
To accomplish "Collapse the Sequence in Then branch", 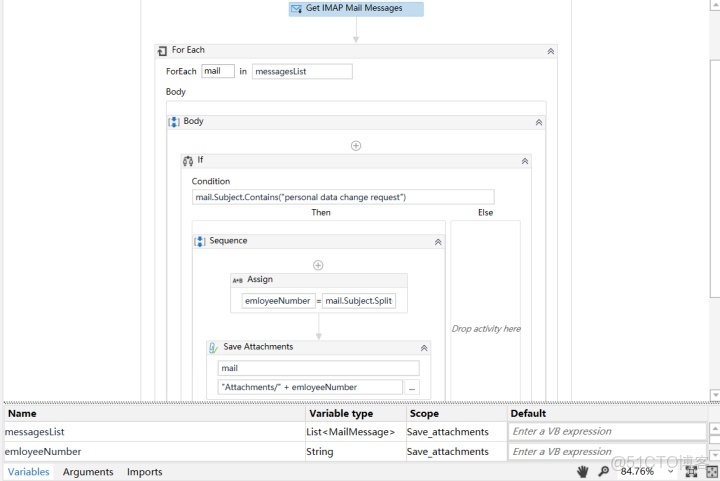I will click(x=438, y=242).
